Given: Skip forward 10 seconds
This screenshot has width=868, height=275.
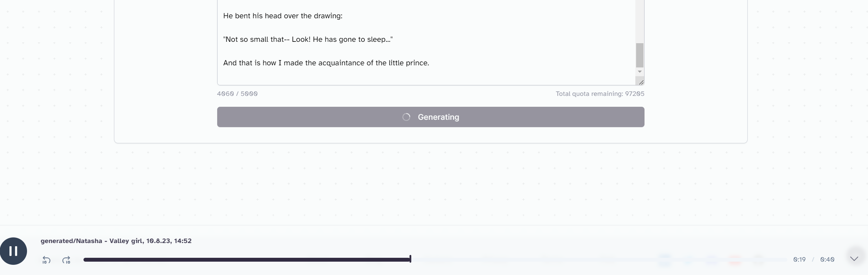Looking at the screenshot, I should (66, 260).
